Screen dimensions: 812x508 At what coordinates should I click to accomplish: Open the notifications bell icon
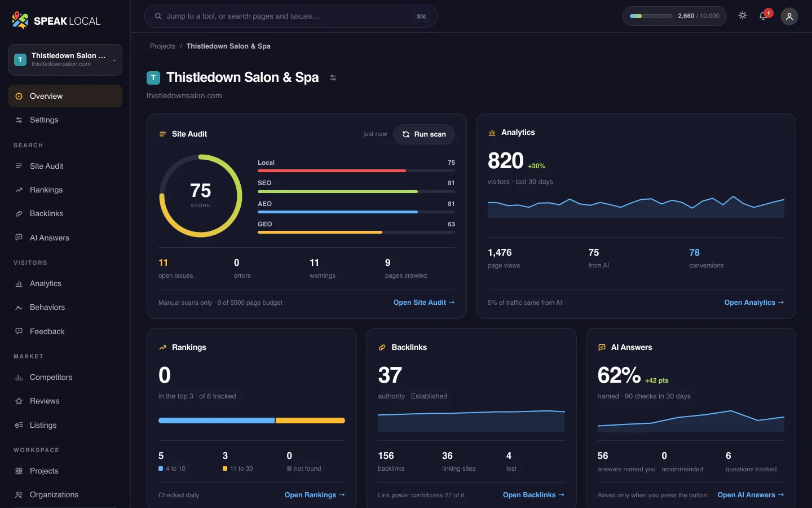764,16
